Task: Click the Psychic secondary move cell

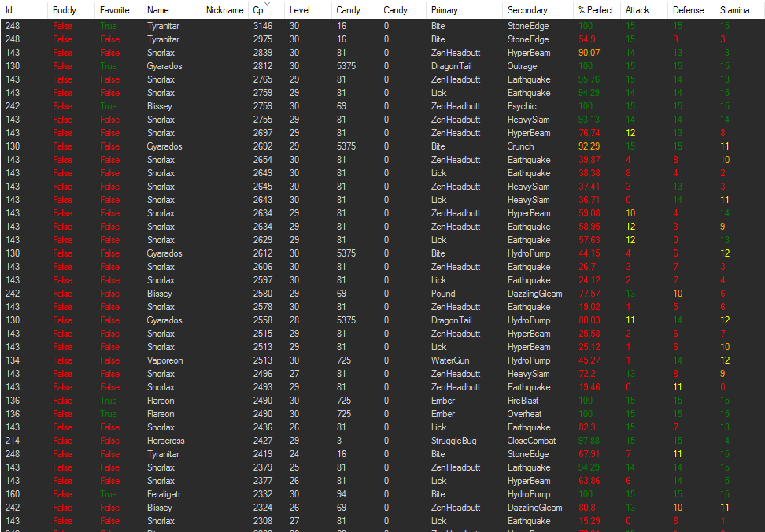Action: pyautogui.click(x=522, y=106)
